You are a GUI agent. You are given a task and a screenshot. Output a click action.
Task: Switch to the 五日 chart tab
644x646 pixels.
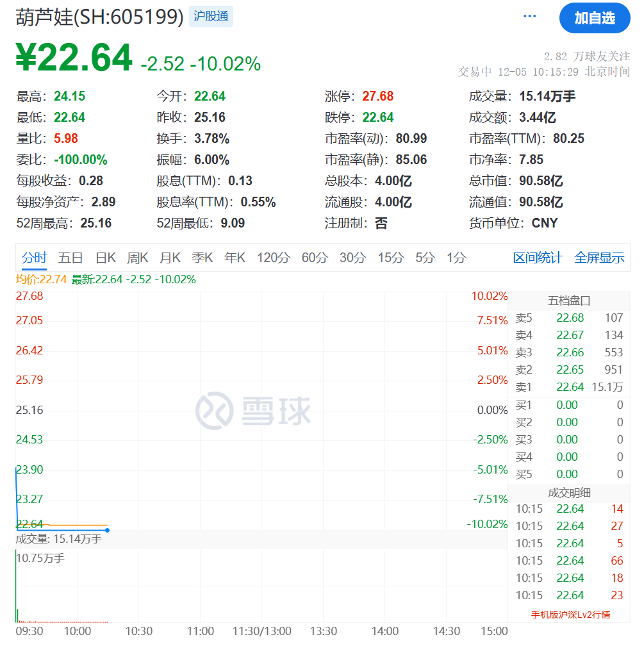click(70, 258)
